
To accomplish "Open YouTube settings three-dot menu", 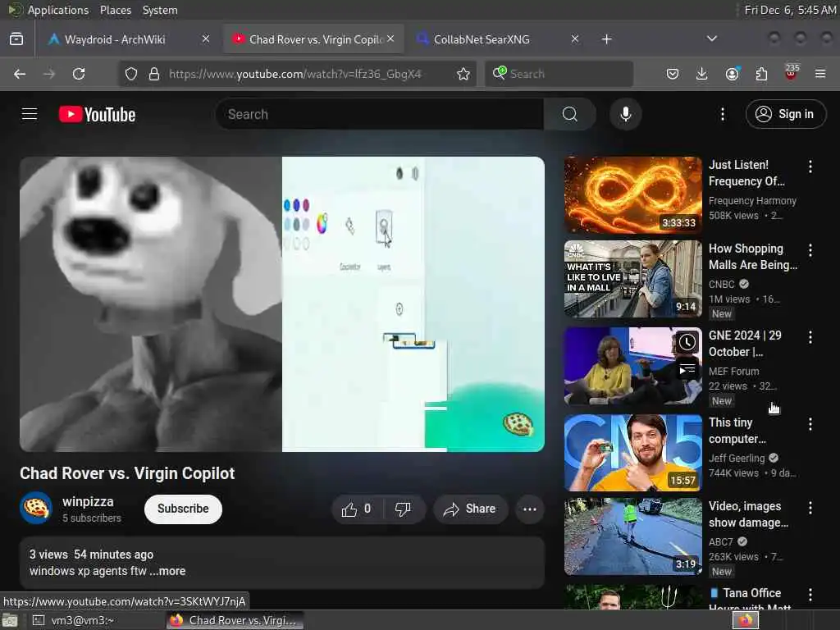I will [x=722, y=114].
